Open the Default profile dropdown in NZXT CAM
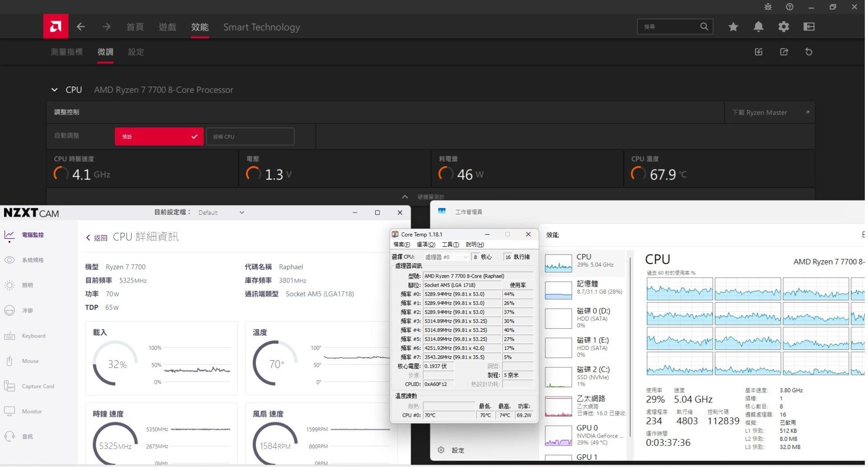The width and height of the screenshot is (868, 467). 221,212
